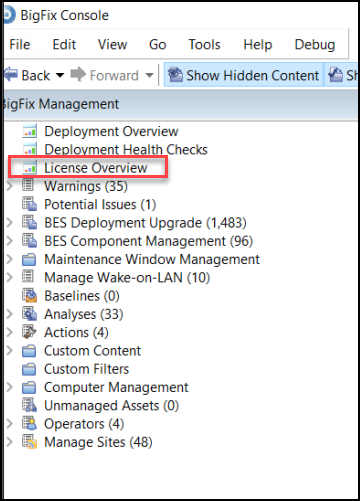Click the Warnings list icon
Viewport: 360px width, 501px height.
click(x=28, y=185)
